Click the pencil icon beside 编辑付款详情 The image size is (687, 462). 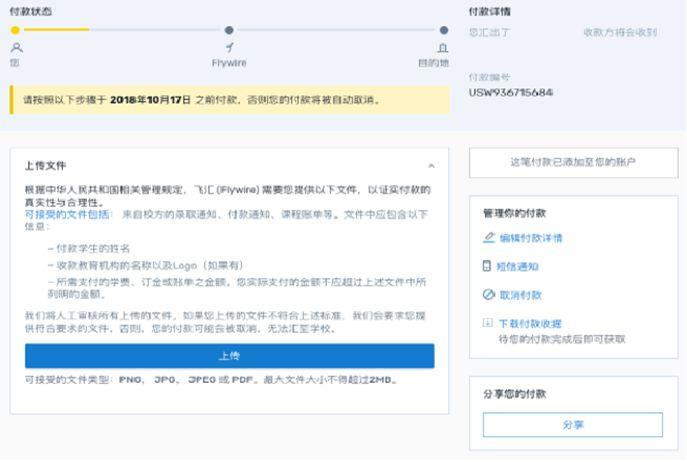coord(488,238)
